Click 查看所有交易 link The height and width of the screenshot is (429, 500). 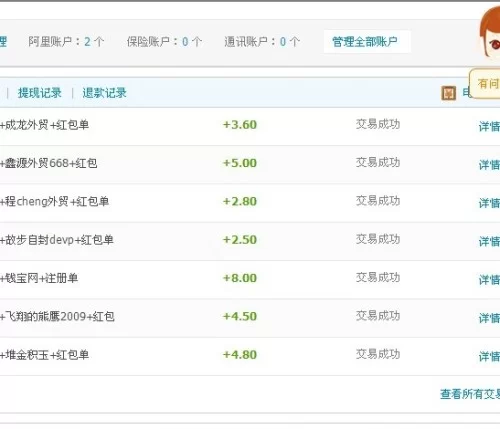[x=470, y=394]
